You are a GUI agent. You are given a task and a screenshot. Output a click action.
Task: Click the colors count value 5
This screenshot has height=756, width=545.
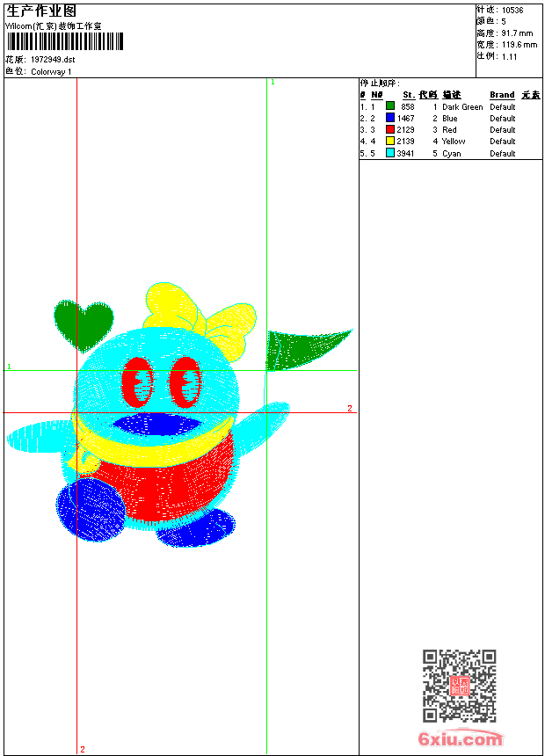click(504, 22)
